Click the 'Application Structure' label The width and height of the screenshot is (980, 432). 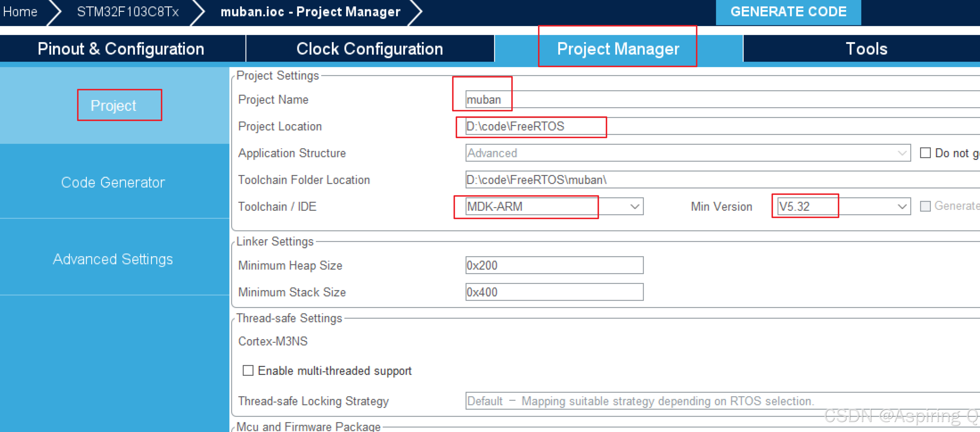(292, 153)
